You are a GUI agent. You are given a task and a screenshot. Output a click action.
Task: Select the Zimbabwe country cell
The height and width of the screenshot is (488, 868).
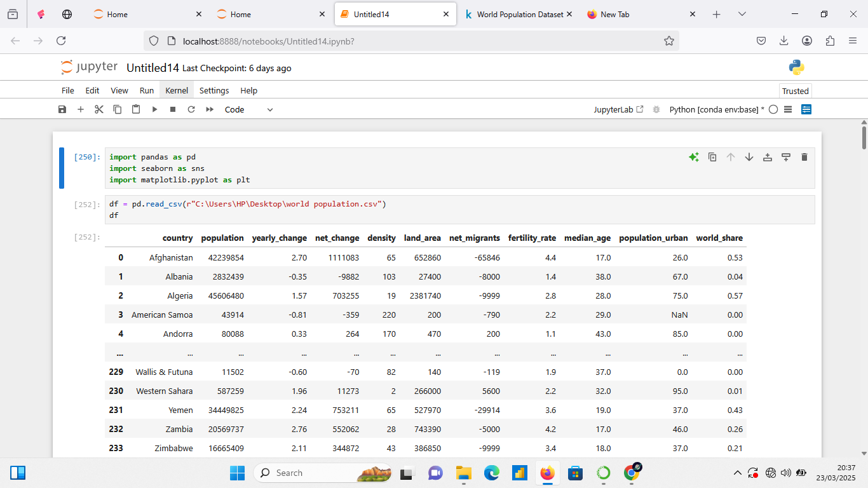point(173,448)
